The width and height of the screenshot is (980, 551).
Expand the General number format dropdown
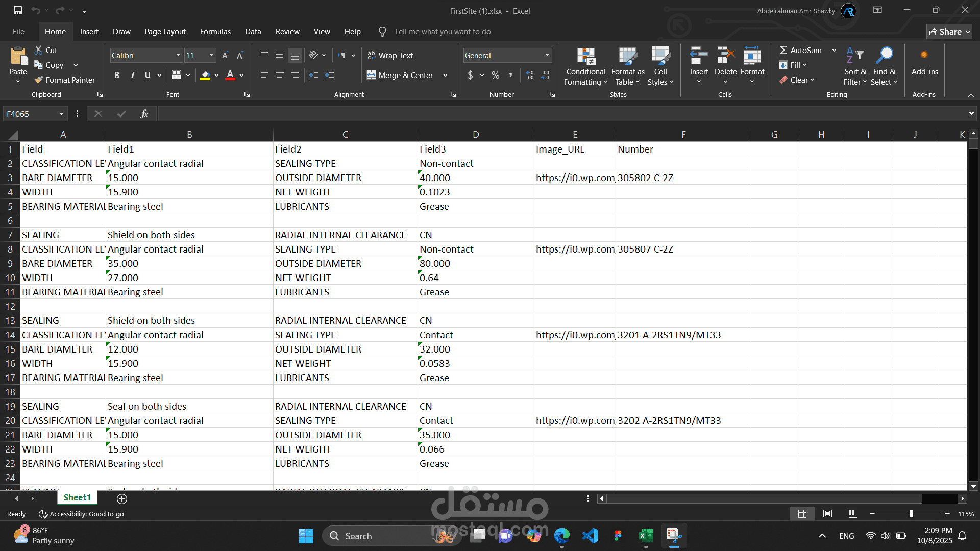[547, 55]
